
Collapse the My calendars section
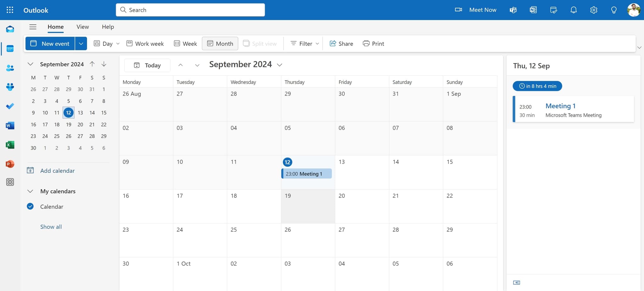click(x=30, y=191)
